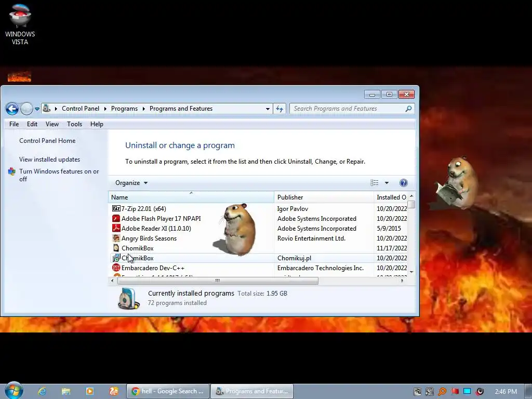Open the View menu
The height and width of the screenshot is (399, 532).
point(52,124)
